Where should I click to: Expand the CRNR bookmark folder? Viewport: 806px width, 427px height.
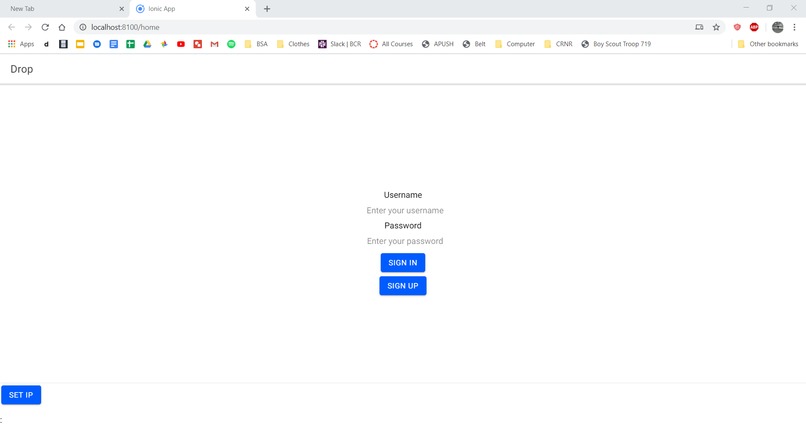[558, 44]
